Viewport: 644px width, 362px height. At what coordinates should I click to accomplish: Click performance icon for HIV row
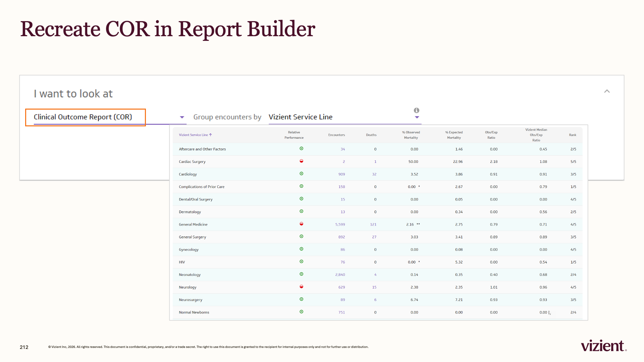point(301,262)
